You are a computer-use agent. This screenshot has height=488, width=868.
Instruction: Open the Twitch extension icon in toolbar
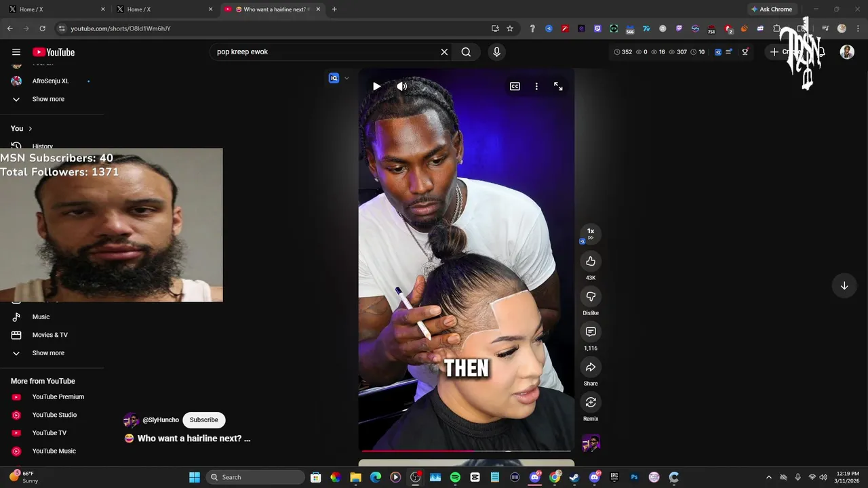tap(679, 28)
